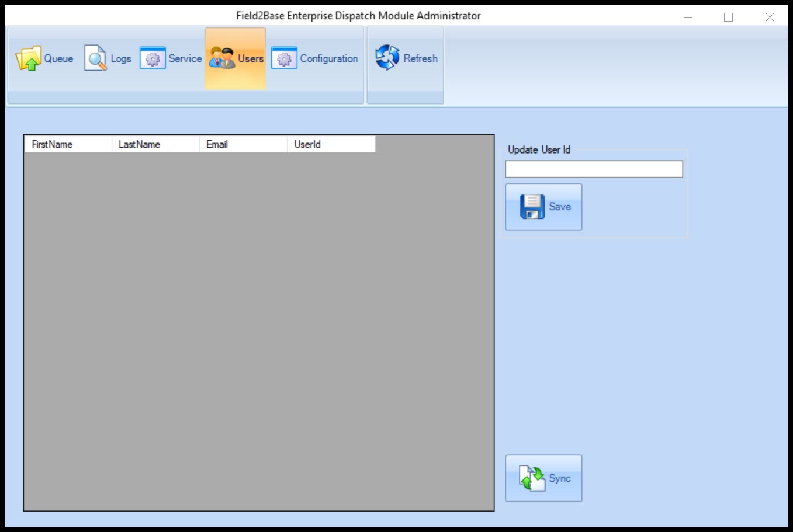Close the Dispatch Module Administrator window

(x=770, y=17)
